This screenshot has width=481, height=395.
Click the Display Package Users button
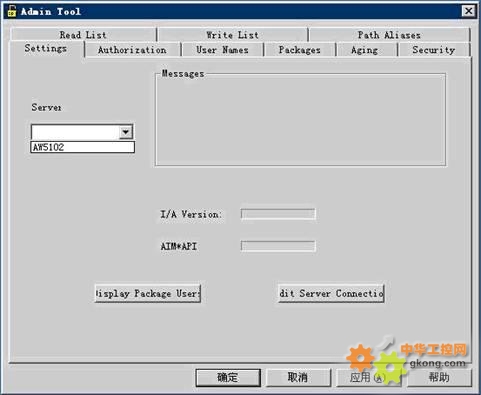pos(148,293)
